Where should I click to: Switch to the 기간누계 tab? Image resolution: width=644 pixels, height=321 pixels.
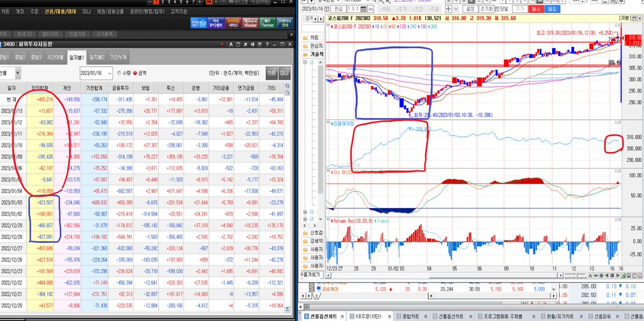(x=119, y=56)
